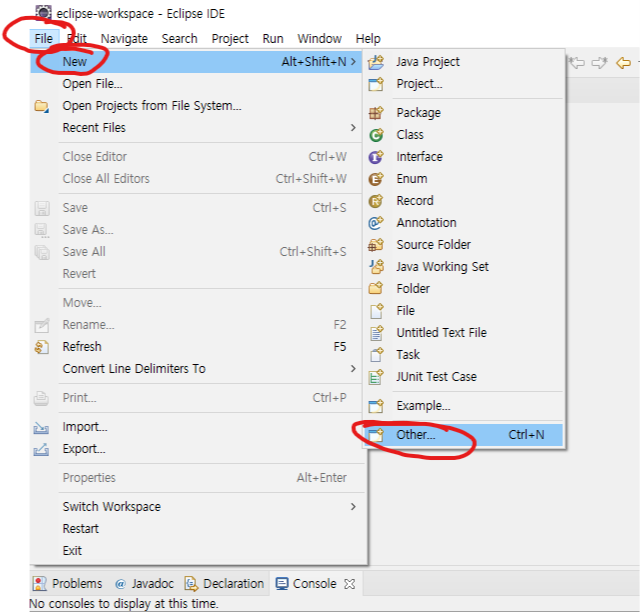Click the JUnit Test Case icon
Image resolution: width=640 pixels, height=612 pixels.
tap(376, 377)
